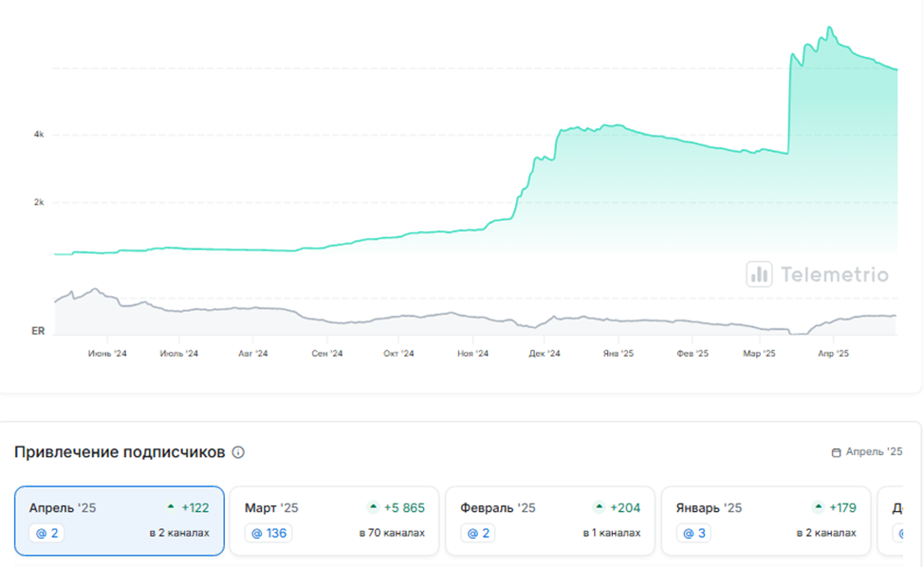Click 'в 2 каналах' in the Январь card
924x567 pixels.
click(x=826, y=533)
